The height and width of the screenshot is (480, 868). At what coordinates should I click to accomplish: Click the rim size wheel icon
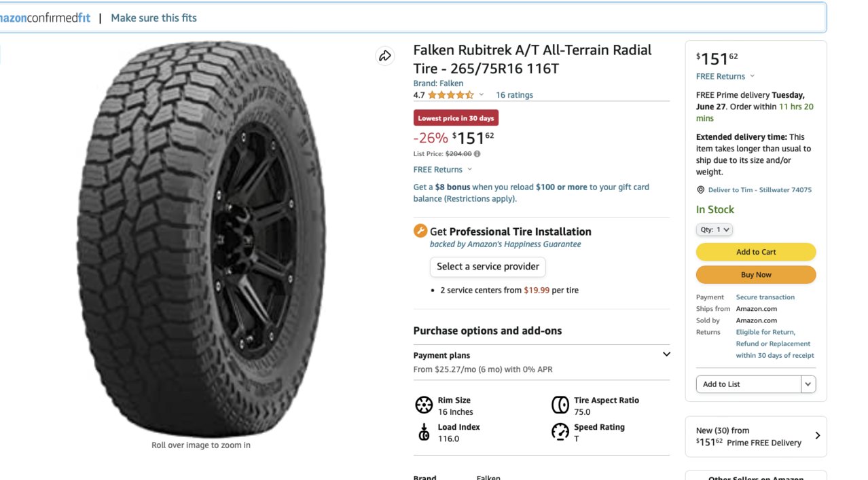424,405
